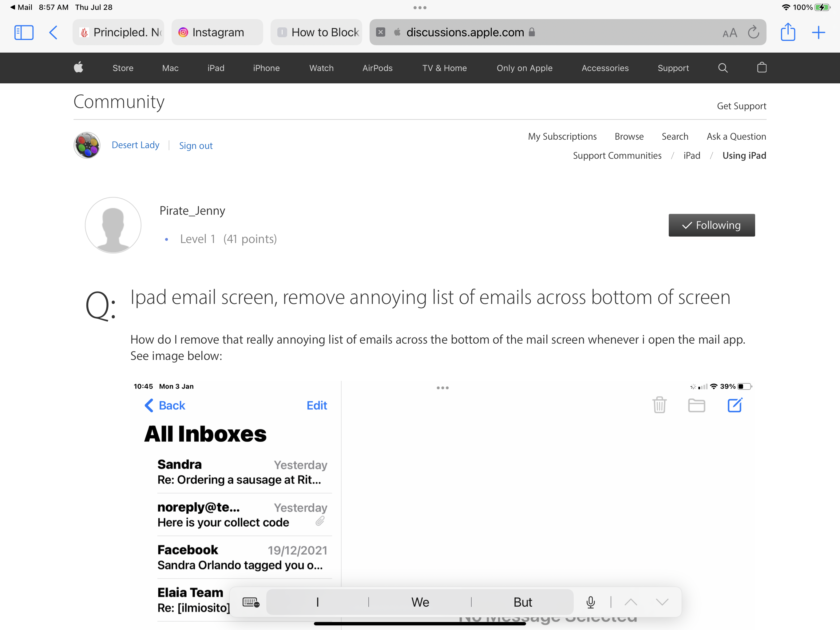
Task: Open the Apple site search magnifier
Action: [723, 68]
